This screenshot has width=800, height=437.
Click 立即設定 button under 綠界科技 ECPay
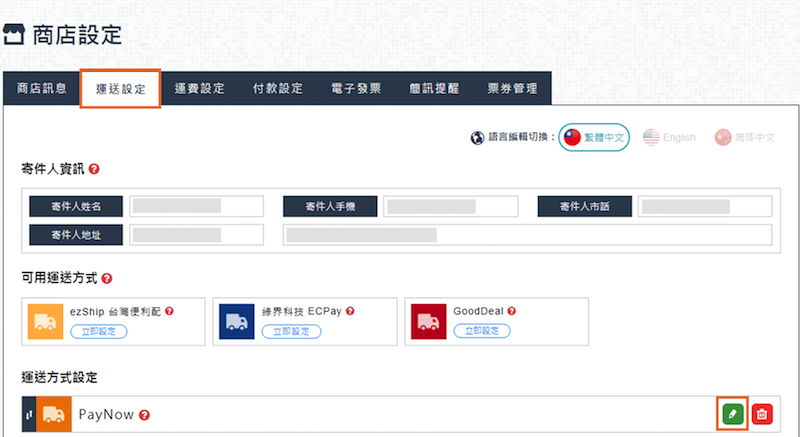289,331
